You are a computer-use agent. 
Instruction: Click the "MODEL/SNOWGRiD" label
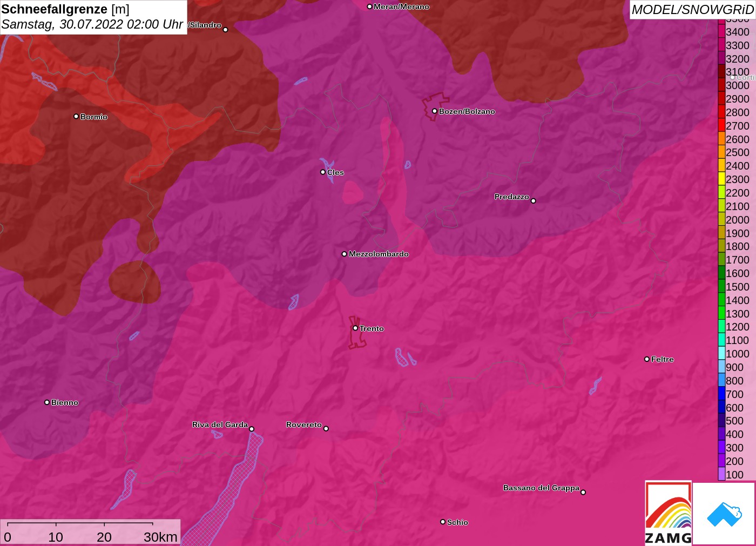pos(692,10)
